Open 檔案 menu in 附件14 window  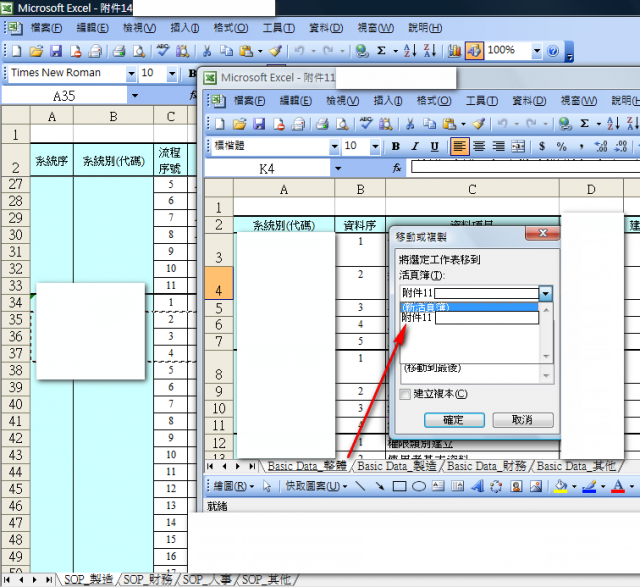(x=46, y=28)
